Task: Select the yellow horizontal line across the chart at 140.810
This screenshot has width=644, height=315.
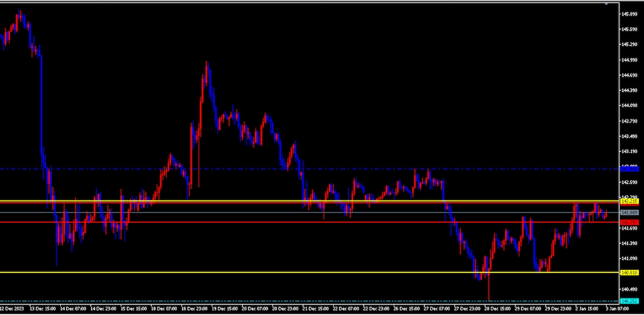Action: (309, 272)
